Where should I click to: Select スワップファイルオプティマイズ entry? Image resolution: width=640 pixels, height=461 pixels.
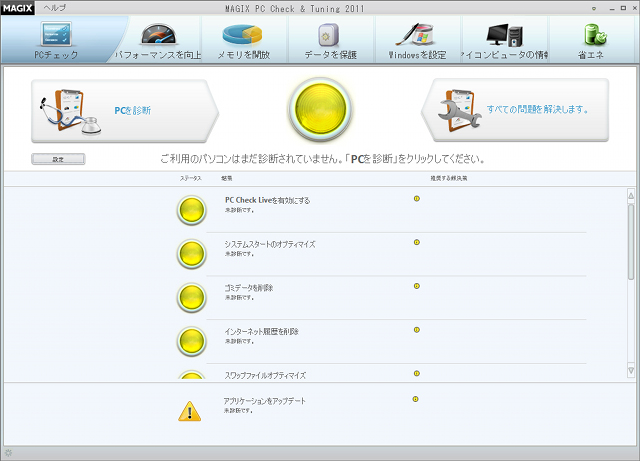pos(265,375)
